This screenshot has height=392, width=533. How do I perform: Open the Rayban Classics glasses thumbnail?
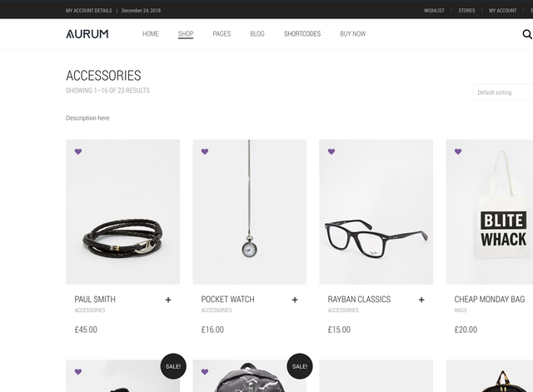coord(376,212)
